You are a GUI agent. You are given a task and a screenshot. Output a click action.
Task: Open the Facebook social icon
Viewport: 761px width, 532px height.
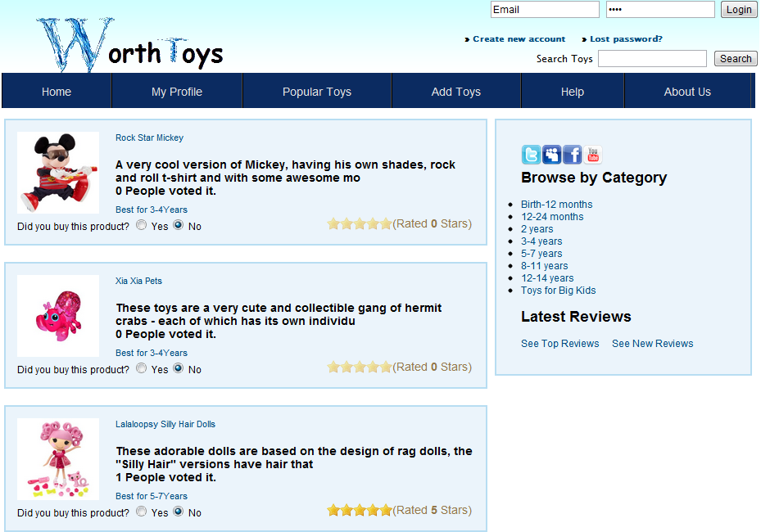point(572,155)
